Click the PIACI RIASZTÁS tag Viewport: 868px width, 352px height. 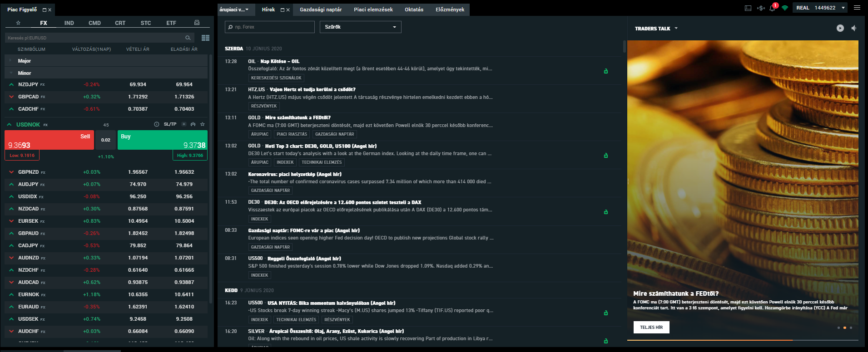click(x=292, y=134)
